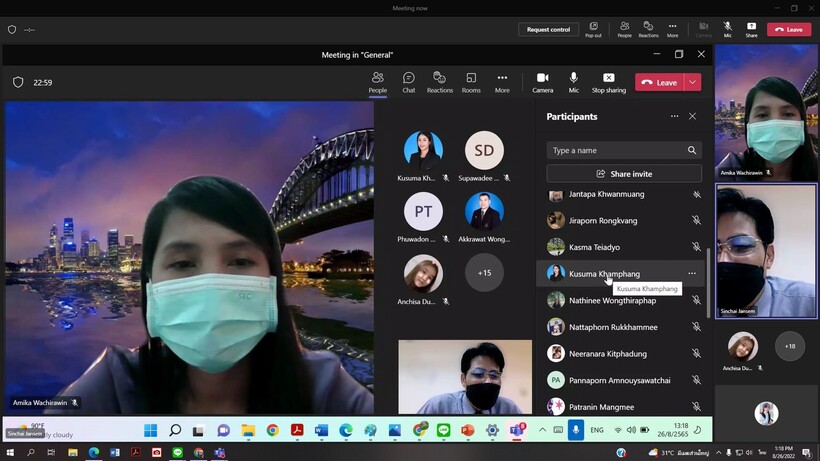The image size is (820, 461).
Task: Open more options for Kusuma Khamphang
Action: (691, 273)
